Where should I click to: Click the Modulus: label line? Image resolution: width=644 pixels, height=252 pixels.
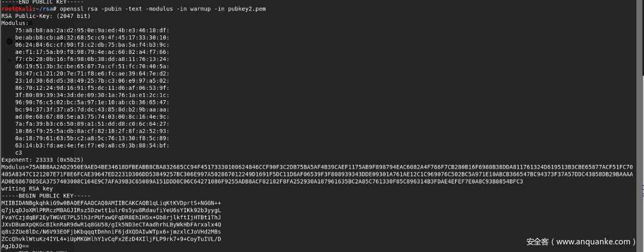(x=15, y=23)
